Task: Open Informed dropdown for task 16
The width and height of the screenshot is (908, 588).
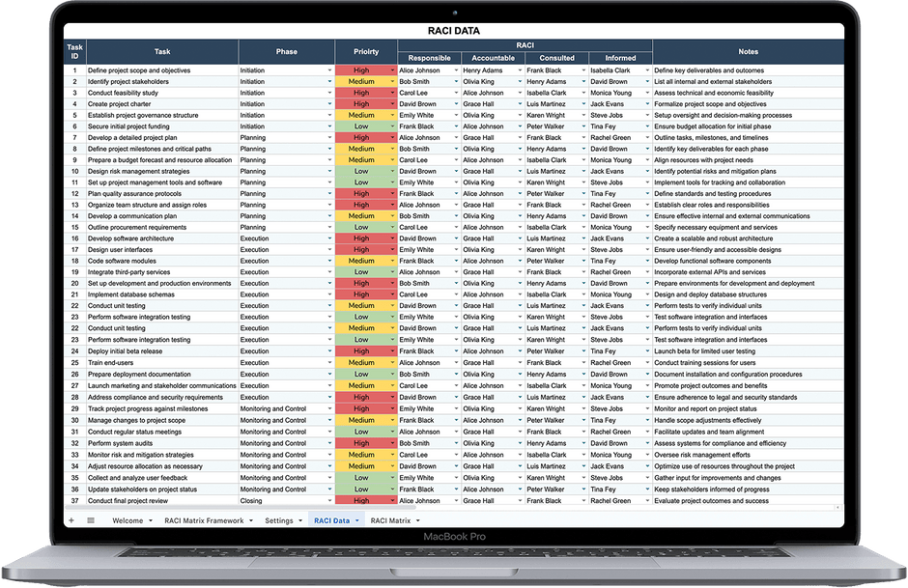Action: (x=647, y=238)
